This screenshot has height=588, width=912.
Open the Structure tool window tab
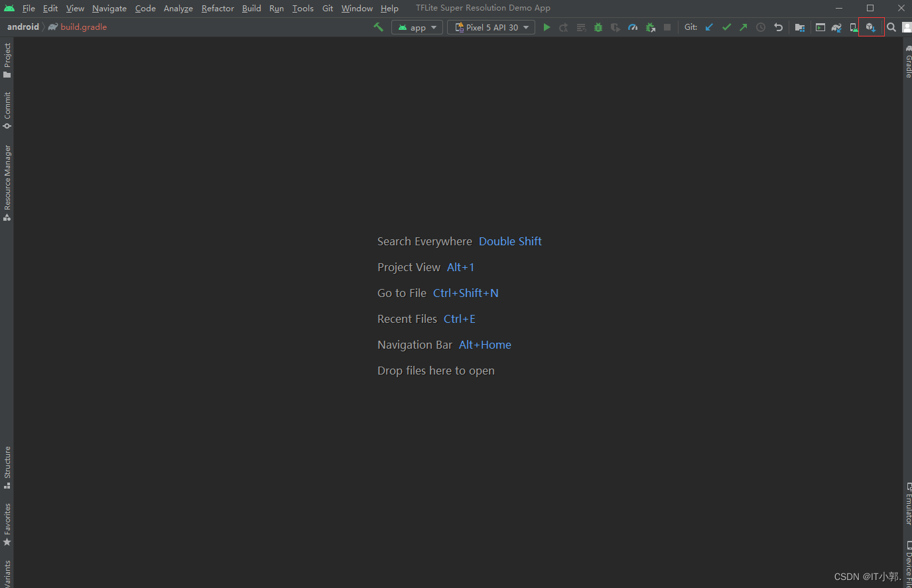click(7, 467)
